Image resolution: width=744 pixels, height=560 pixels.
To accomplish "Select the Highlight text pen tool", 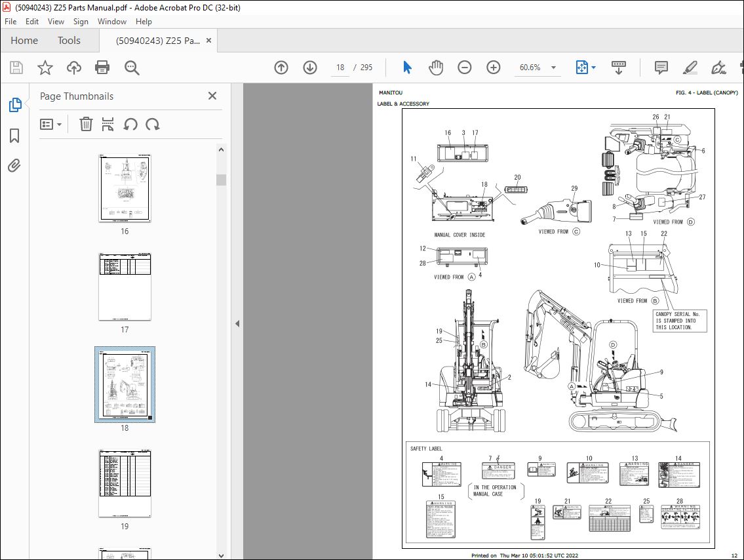I will pos(690,68).
